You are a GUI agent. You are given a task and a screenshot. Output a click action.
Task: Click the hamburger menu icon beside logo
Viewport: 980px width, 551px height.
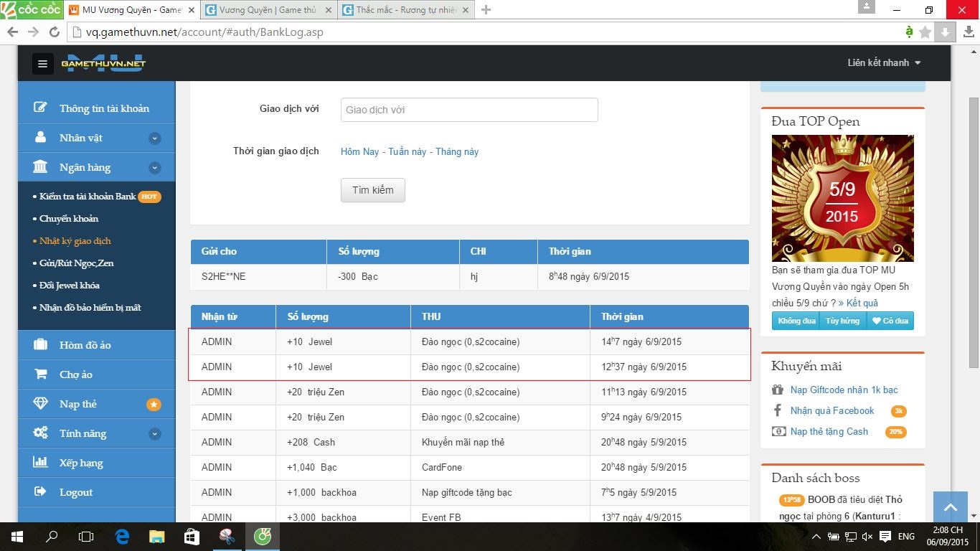click(42, 64)
